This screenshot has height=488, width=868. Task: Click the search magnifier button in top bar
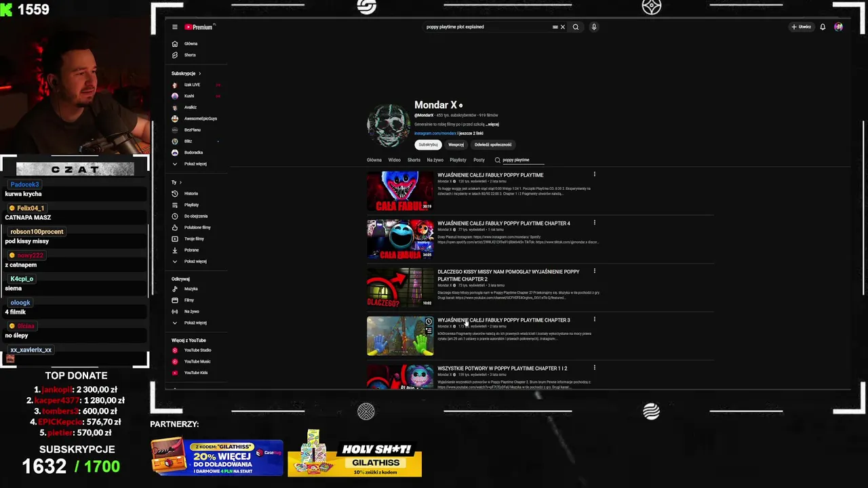pyautogui.click(x=576, y=27)
